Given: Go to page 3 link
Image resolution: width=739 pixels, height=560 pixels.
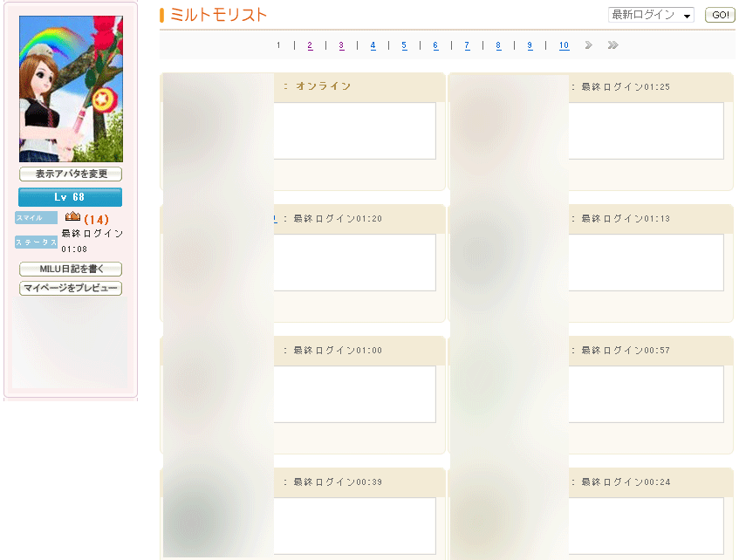Looking at the screenshot, I should point(341,45).
